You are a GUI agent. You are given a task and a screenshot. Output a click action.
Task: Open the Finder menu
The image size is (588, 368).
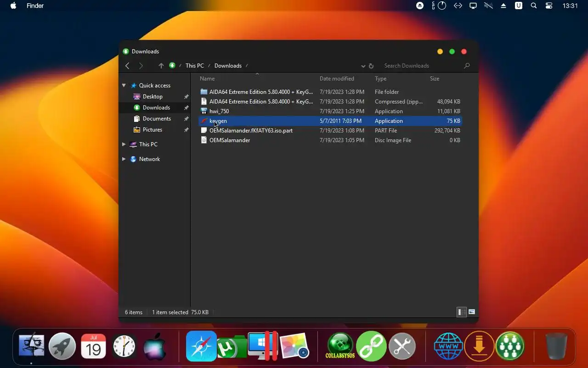tap(35, 6)
